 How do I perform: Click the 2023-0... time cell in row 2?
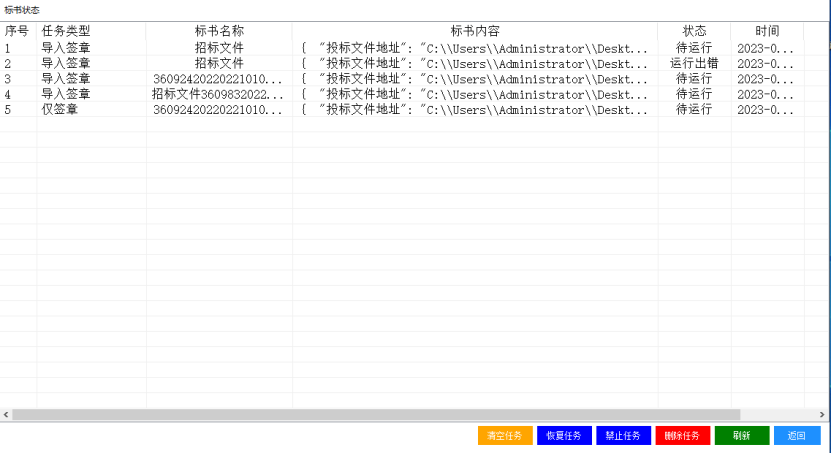click(766, 64)
